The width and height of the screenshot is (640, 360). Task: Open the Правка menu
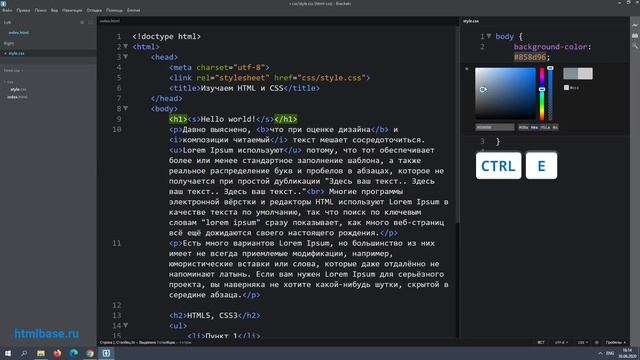[x=23, y=10]
